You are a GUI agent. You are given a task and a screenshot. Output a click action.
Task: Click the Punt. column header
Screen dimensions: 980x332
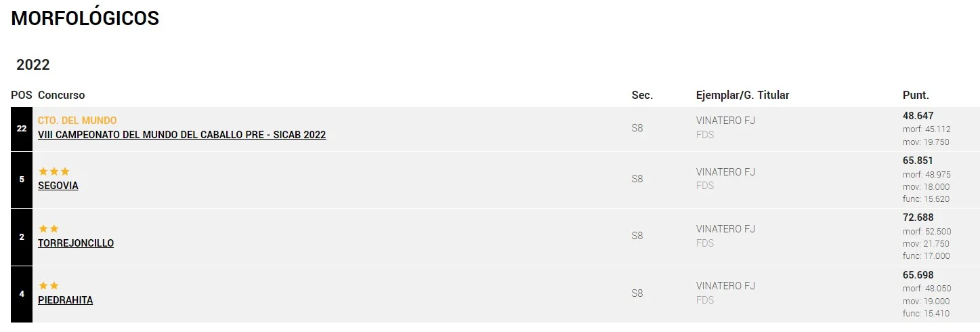click(x=916, y=96)
